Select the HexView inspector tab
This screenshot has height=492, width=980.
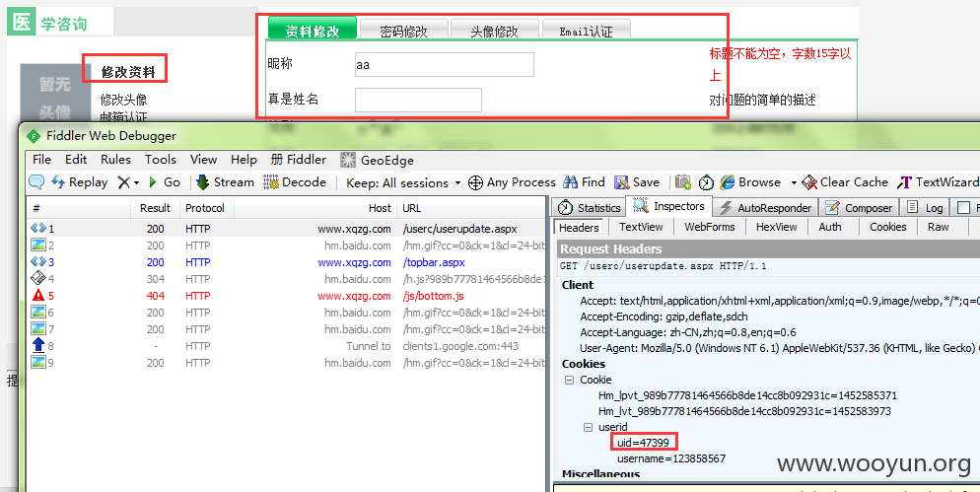coord(776,227)
